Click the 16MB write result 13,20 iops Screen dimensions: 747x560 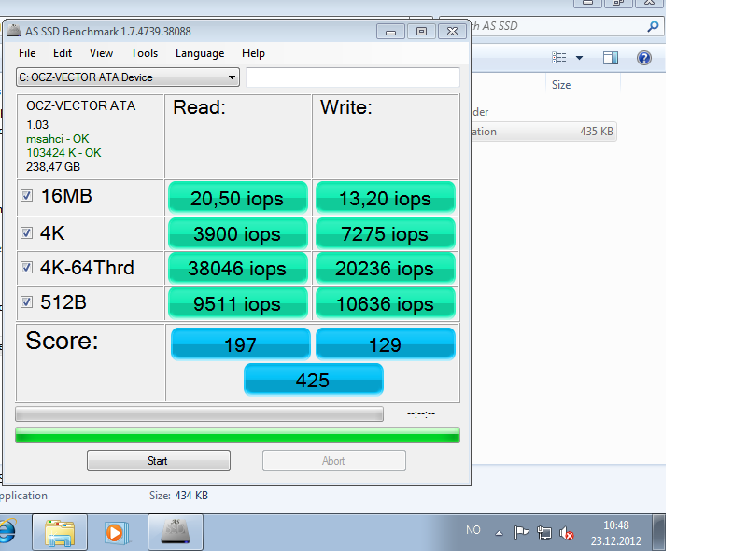(386, 197)
